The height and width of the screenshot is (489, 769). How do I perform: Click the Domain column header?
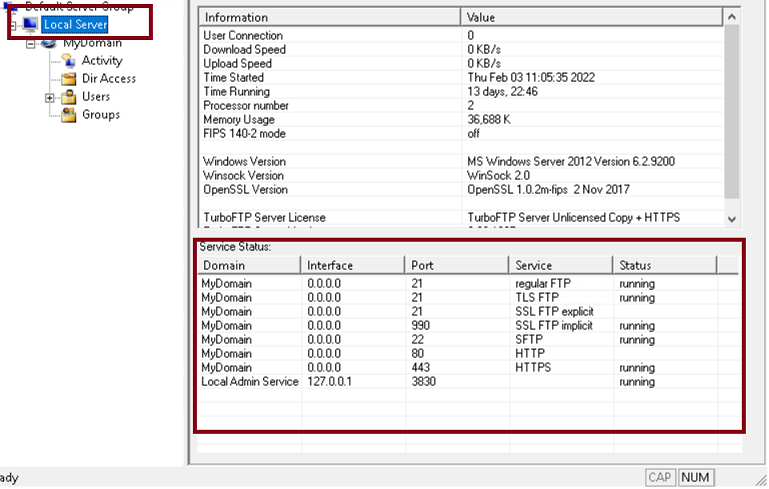pos(249,265)
